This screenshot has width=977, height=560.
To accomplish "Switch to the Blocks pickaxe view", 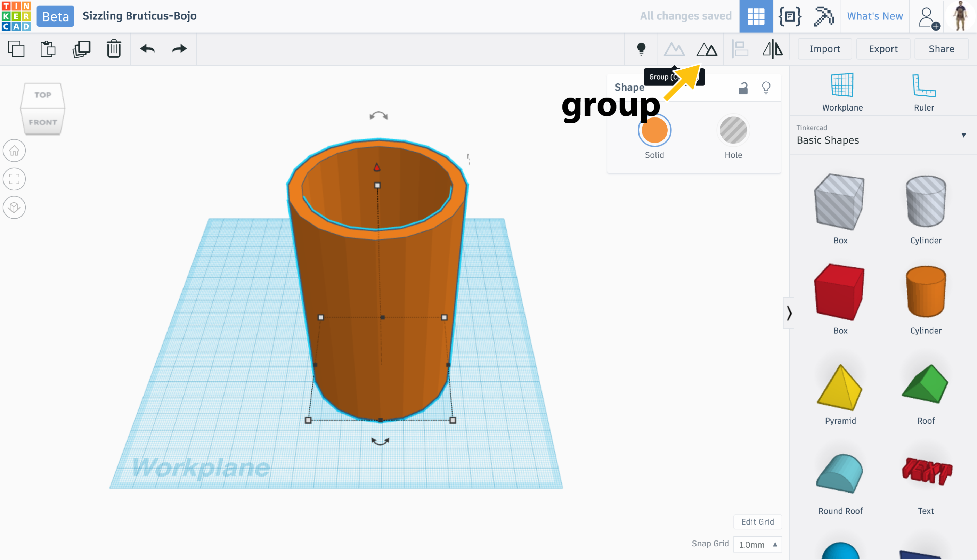I will coord(823,16).
